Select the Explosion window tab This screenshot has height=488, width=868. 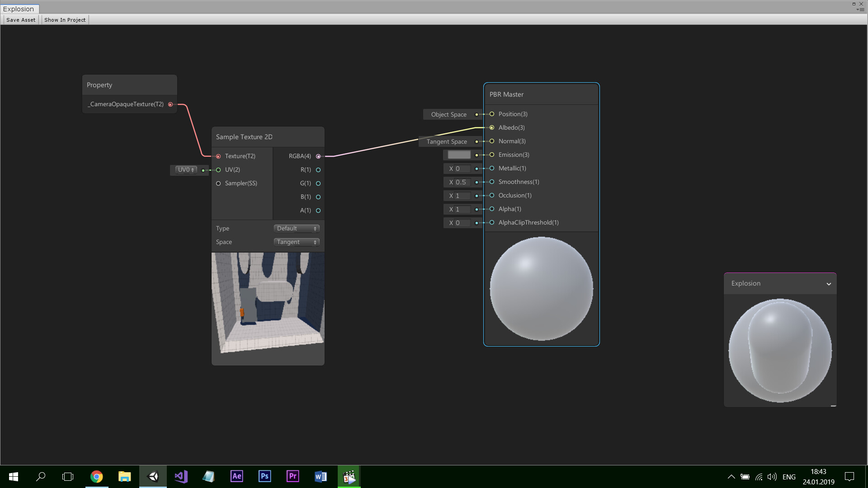19,9
